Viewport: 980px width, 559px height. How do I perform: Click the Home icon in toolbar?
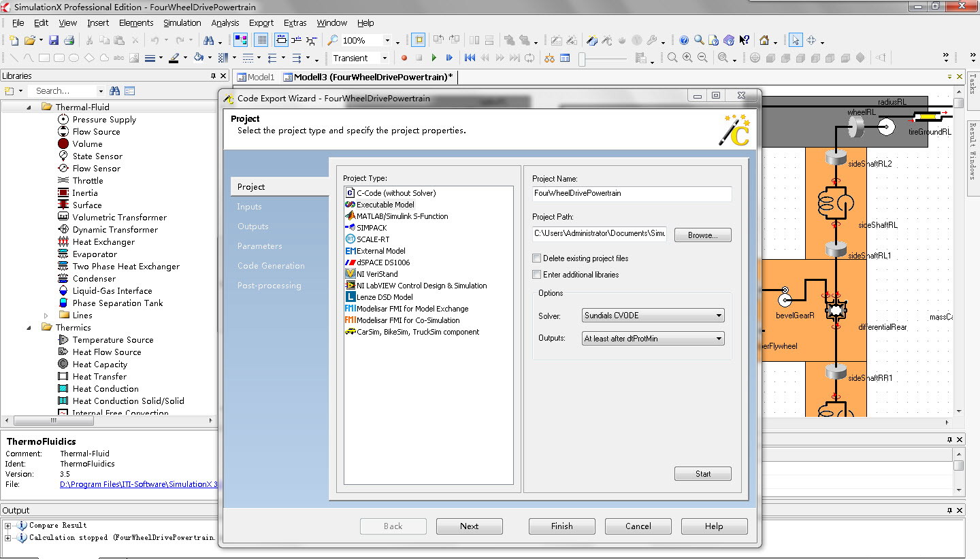pyautogui.click(x=764, y=41)
